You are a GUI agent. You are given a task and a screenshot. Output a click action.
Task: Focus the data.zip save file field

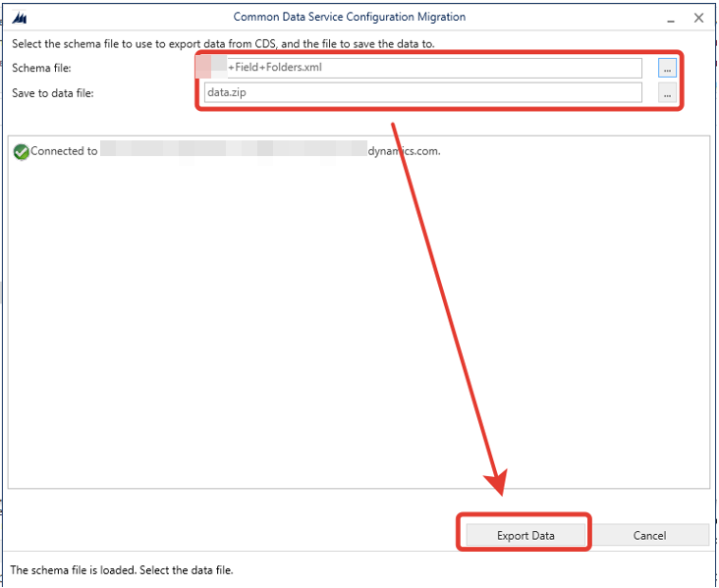[422, 92]
